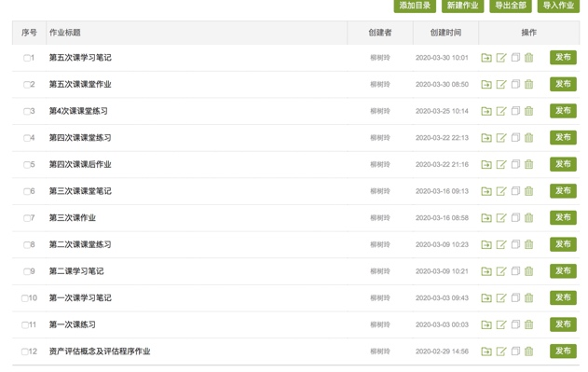Edit 资产评估概念及评估程序作业 via pencil icon

pos(501,351)
